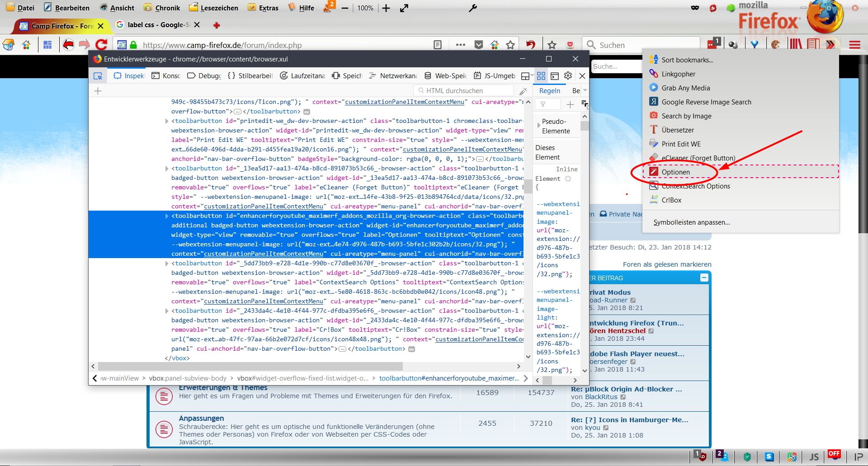Click the reader view icon in address bar
Screen dimensions: 868x466
point(437,45)
